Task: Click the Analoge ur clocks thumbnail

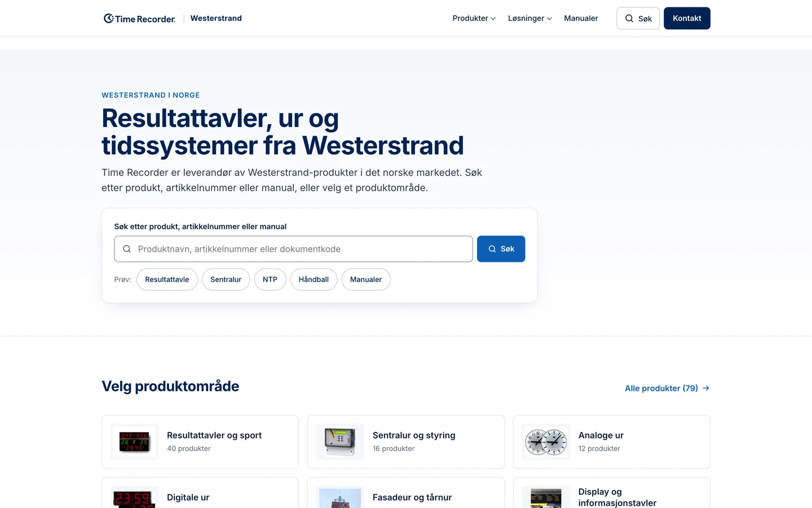Action: point(546,442)
